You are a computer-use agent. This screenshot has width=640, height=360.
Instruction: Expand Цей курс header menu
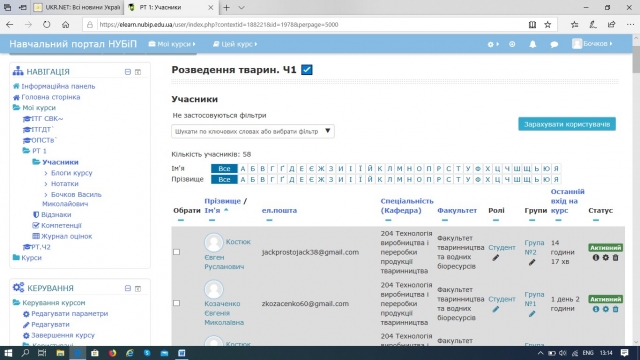click(235, 44)
